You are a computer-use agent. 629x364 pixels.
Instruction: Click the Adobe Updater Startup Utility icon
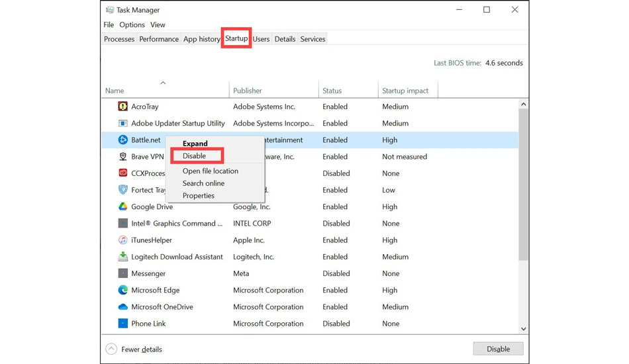(x=122, y=123)
